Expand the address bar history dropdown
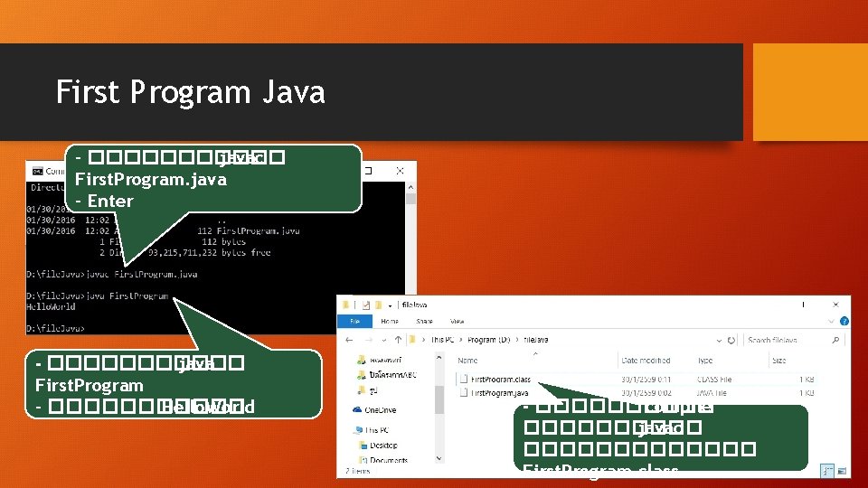Viewport: 868px width, 488px height. click(719, 341)
